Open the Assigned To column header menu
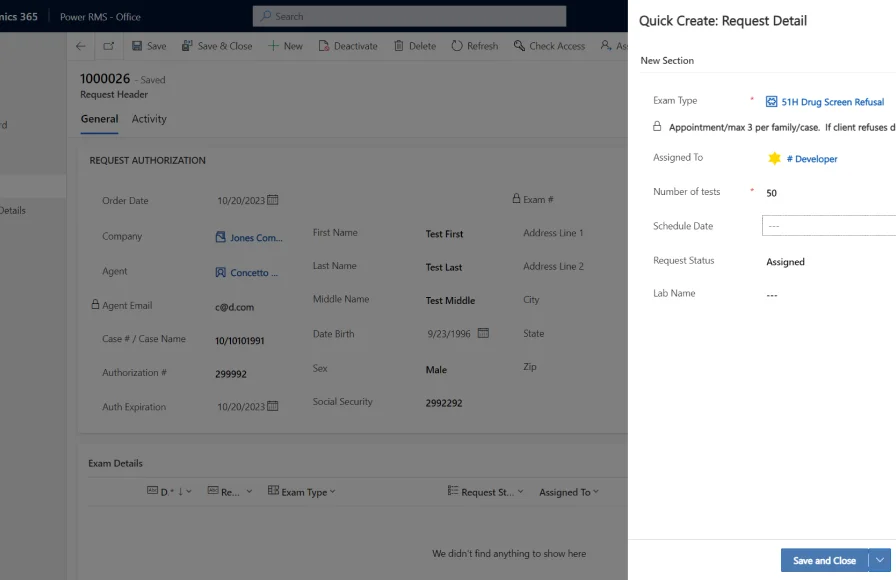896x580 pixels. (568, 492)
